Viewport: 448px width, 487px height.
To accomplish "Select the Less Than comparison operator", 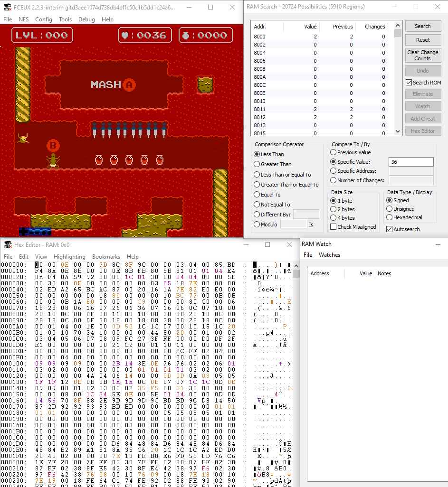I will (269, 154).
